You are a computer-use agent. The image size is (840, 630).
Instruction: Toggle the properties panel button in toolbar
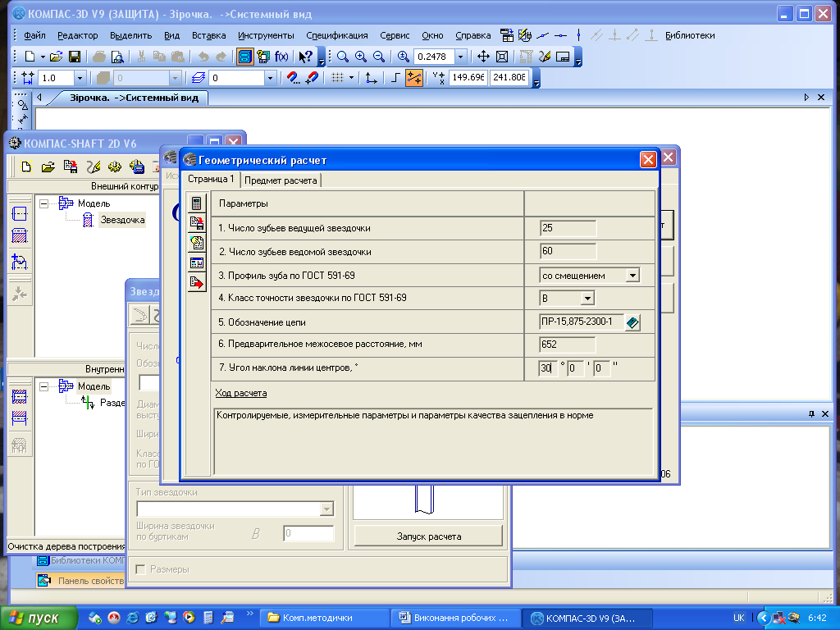point(244,57)
